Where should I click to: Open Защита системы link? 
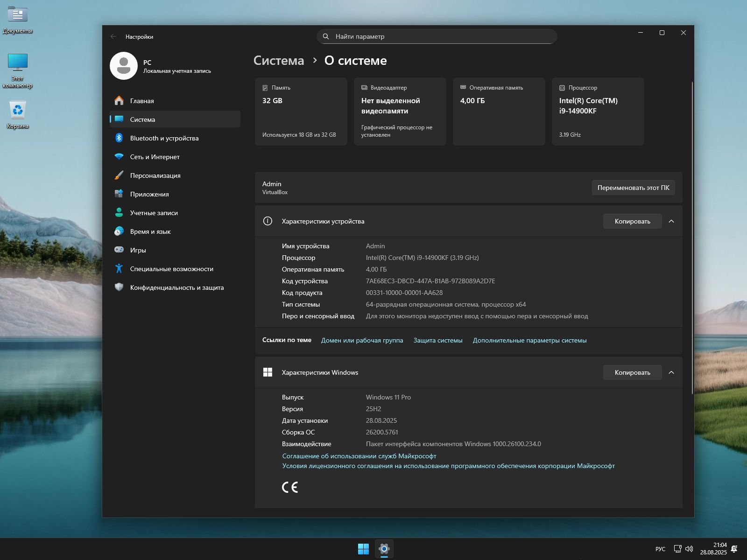(x=438, y=340)
